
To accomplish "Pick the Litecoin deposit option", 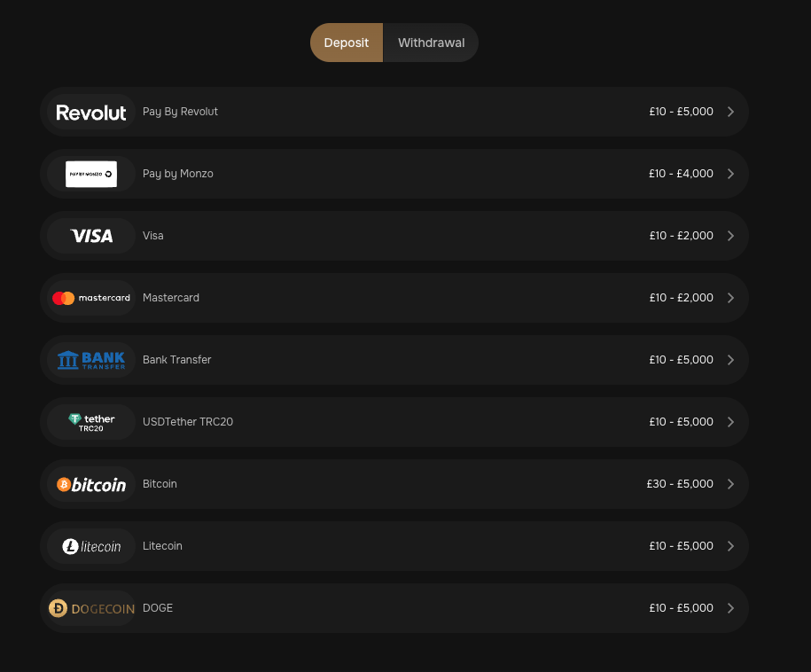I will (394, 546).
